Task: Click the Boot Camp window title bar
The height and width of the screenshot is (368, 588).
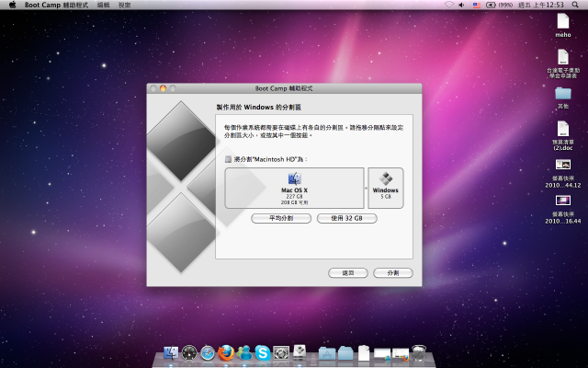Action: point(284,88)
